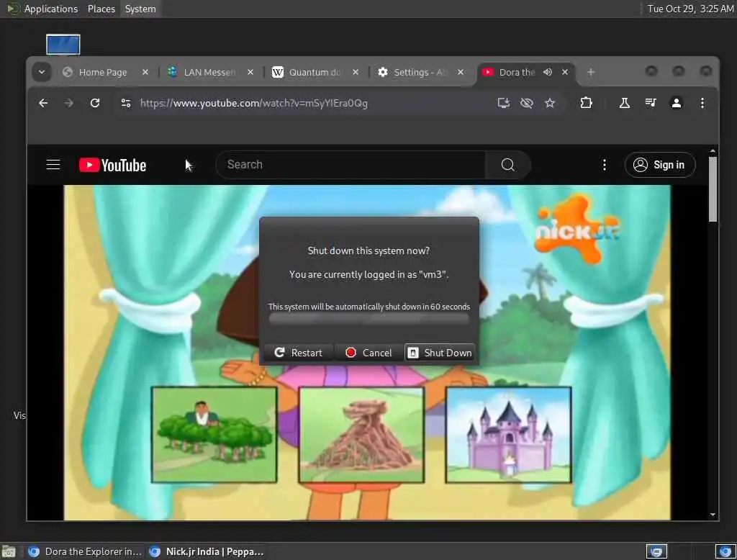Screen dimensions: 737x560
Task: Open Dora the Explorer taskbar window
Action: pos(85,551)
